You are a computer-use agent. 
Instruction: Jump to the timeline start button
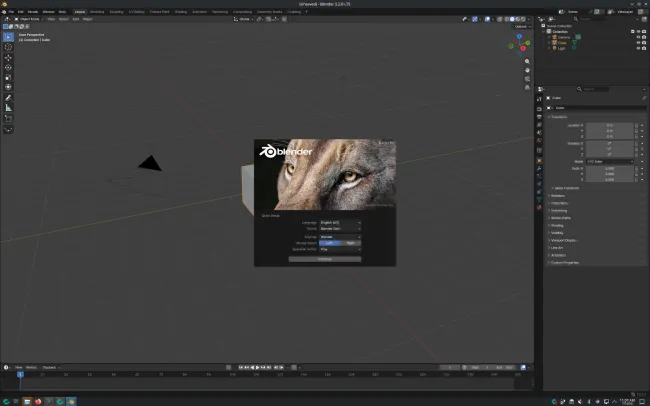[241, 367]
